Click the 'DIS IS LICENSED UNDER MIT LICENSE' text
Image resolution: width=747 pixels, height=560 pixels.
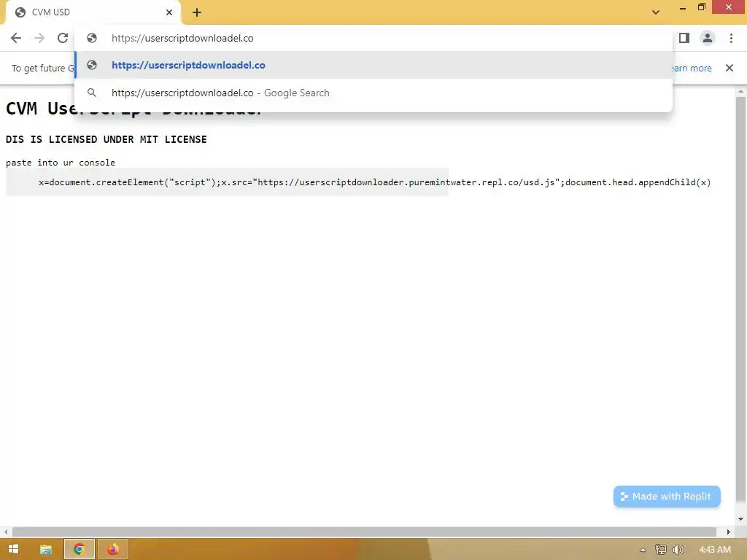click(107, 139)
